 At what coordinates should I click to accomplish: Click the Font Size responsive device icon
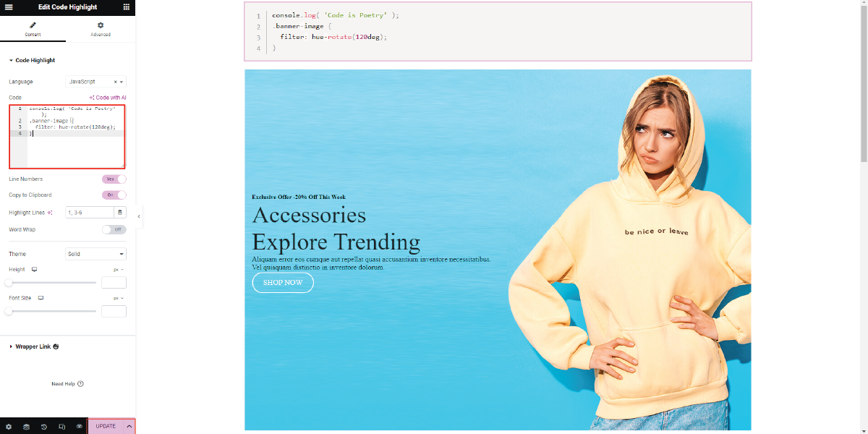(x=41, y=298)
